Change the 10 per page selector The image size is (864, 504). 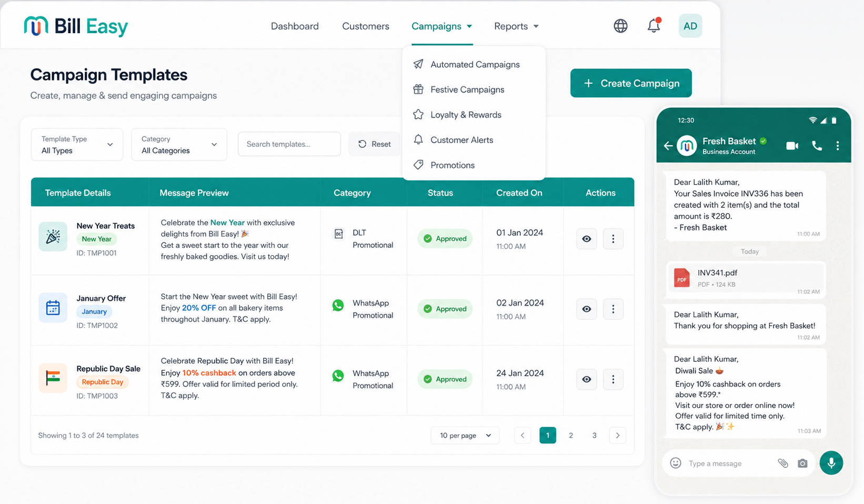coord(465,435)
